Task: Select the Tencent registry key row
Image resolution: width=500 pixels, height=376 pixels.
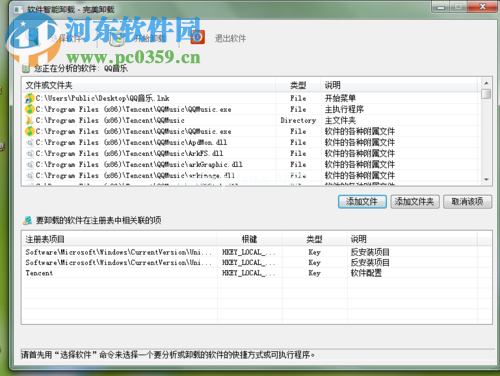Action: 257,273
